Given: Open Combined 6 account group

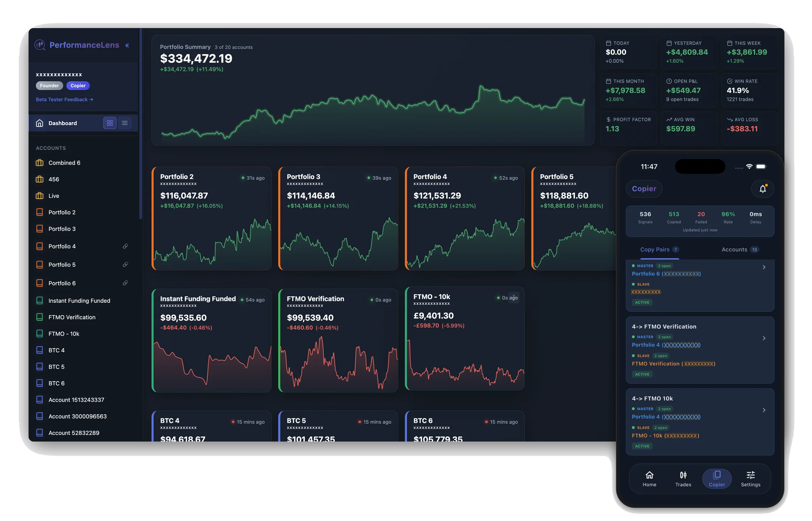Looking at the screenshot, I should pos(64,163).
